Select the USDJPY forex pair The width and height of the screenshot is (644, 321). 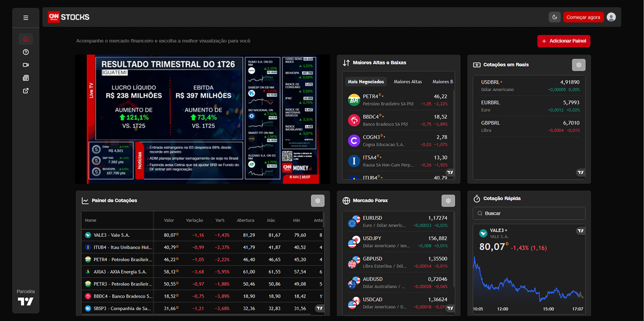click(398, 242)
